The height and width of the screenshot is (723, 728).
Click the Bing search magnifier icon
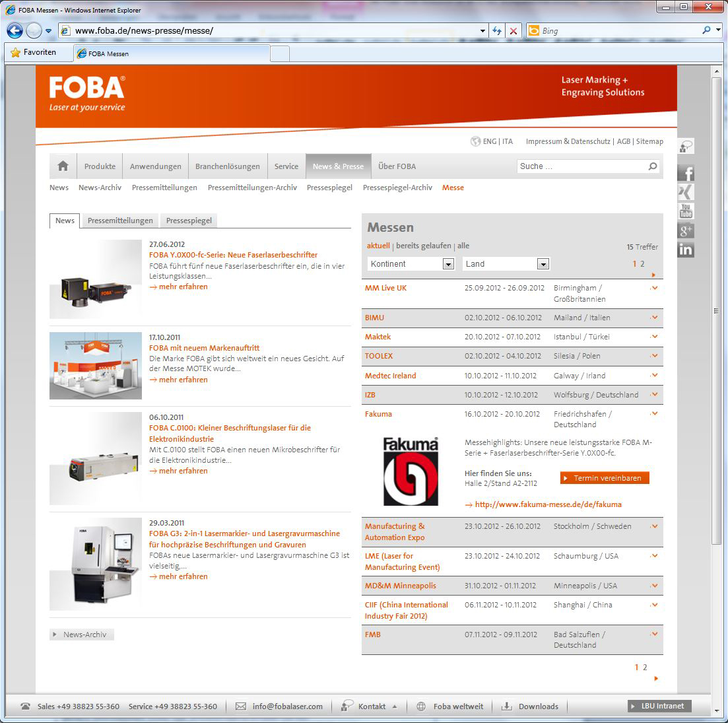click(706, 30)
